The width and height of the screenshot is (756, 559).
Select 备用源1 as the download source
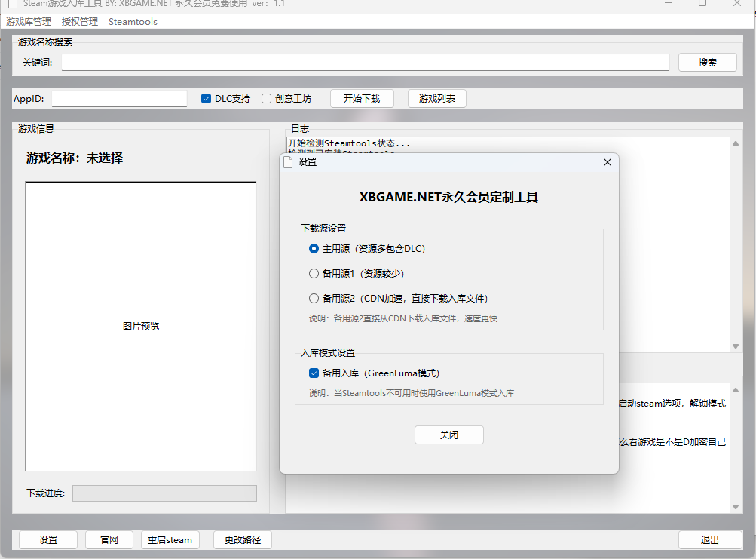point(314,273)
